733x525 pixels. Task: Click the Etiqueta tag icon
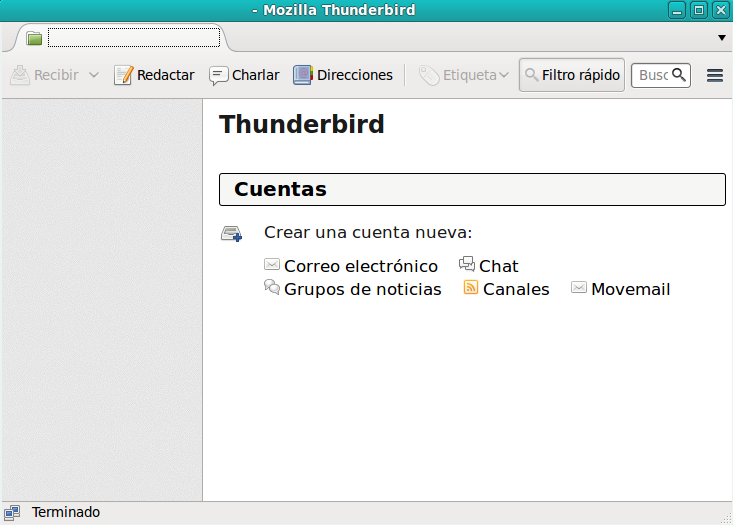pyautogui.click(x=429, y=75)
